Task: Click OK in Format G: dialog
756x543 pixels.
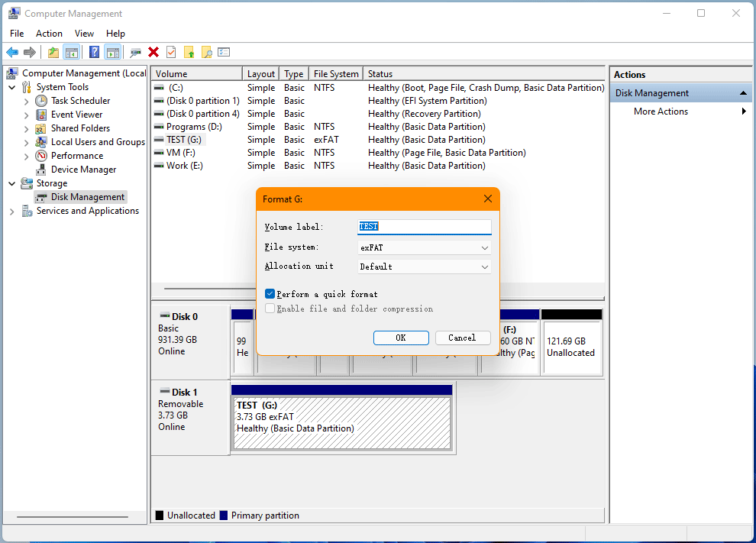Action: (401, 338)
